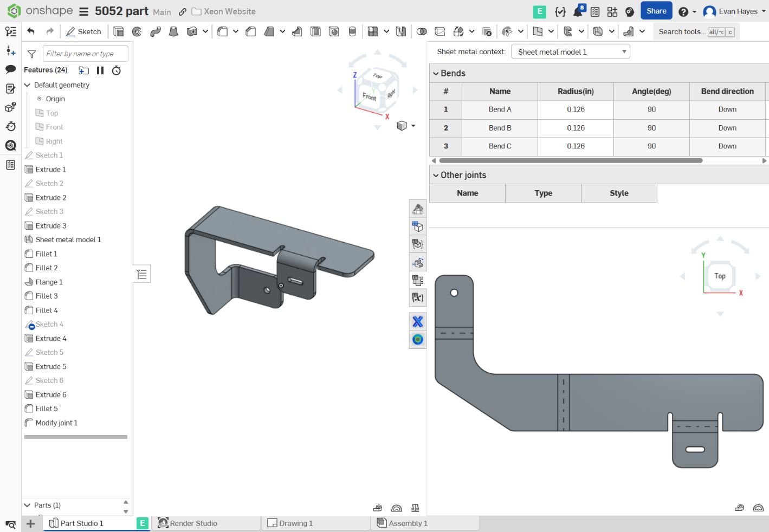Image resolution: width=769 pixels, height=532 pixels.
Task: Open the view cube display options dropdown
Action: click(x=413, y=126)
